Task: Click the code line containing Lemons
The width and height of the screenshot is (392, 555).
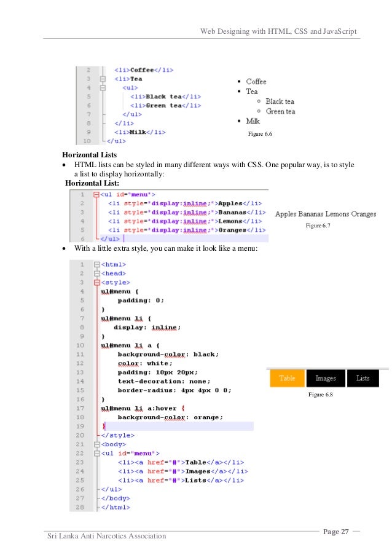Action: click(185, 221)
